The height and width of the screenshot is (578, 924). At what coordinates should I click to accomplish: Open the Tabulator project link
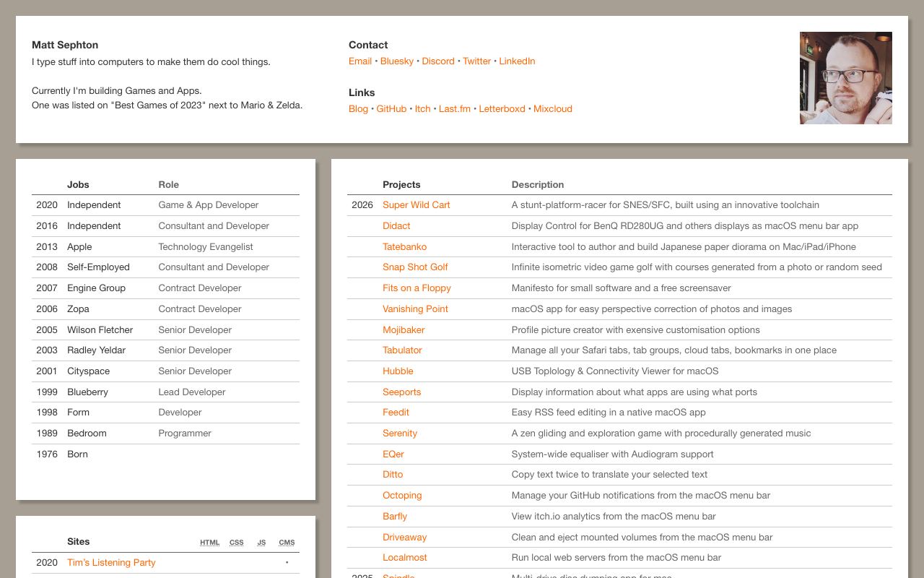point(402,350)
